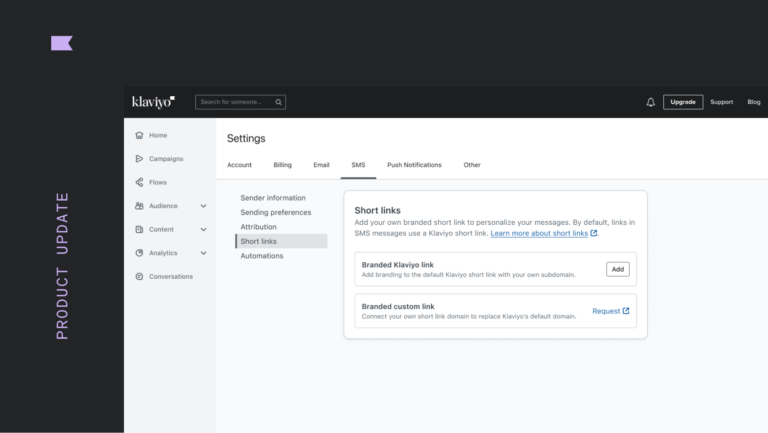The width and height of the screenshot is (768, 433).
Task: Request a Branded custom link
Action: pyautogui.click(x=611, y=311)
